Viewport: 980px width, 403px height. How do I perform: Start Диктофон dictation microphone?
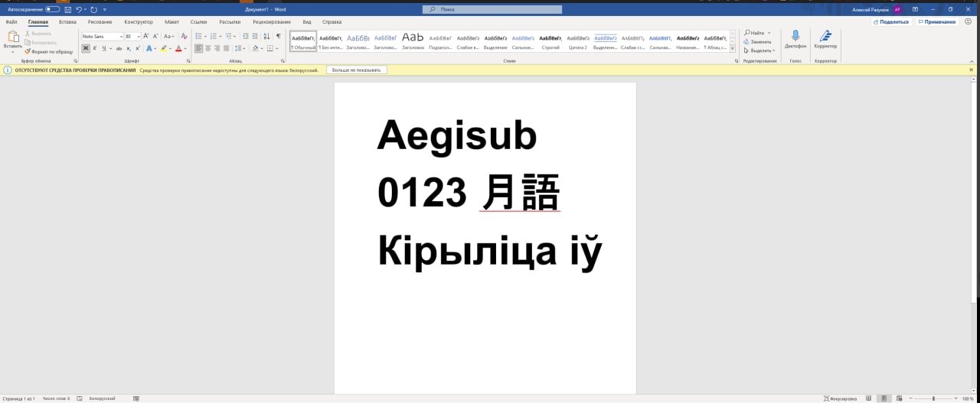coord(795,40)
